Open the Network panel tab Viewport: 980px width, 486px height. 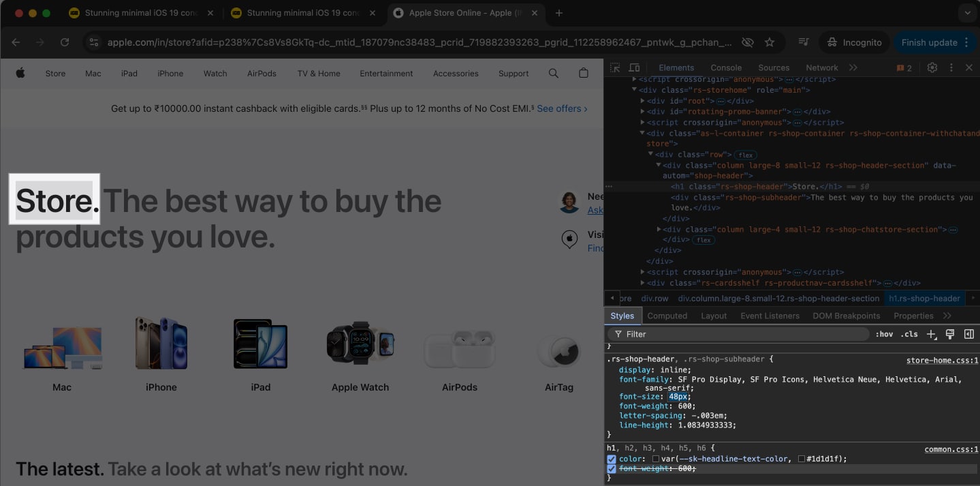coord(822,67)
